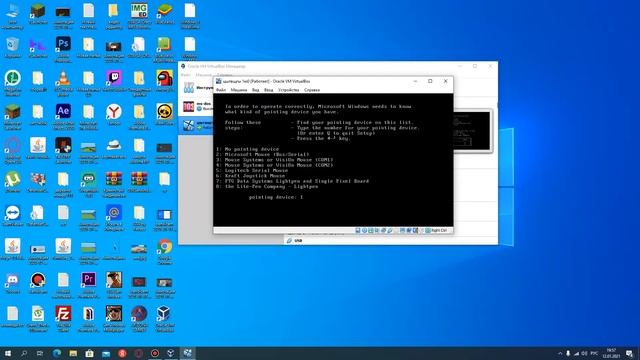Click the optical drive status icon
The width and height of the screenshot is (640, 360).
[x=364, y=231]
